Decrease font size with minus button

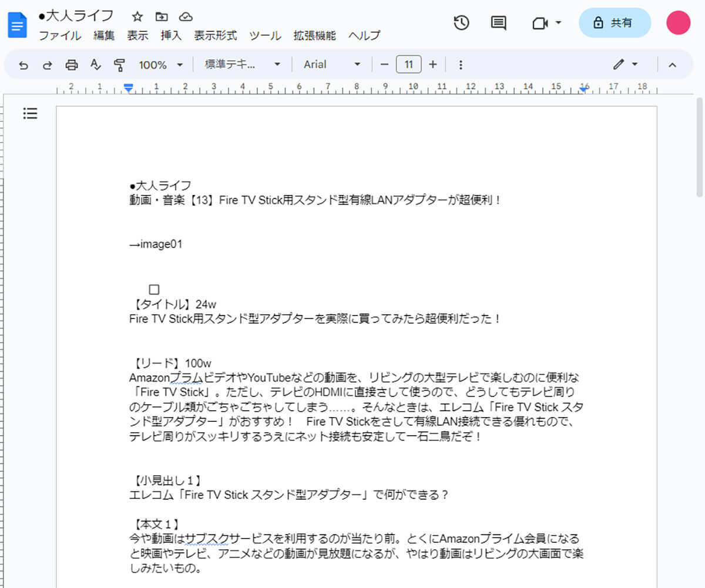click(385, 65)
